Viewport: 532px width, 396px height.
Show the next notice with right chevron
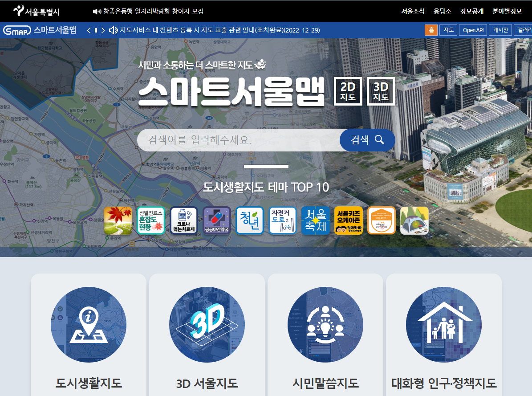tap(103, 30)
